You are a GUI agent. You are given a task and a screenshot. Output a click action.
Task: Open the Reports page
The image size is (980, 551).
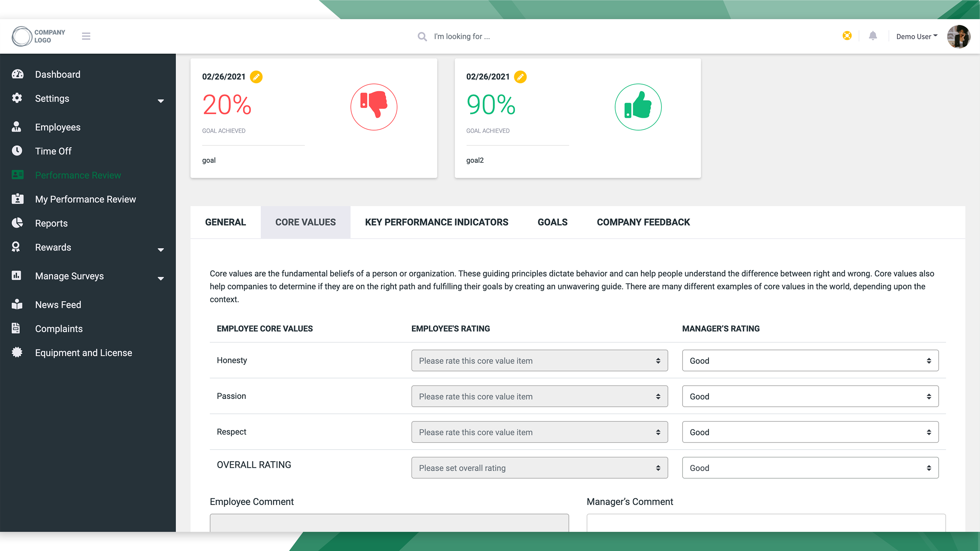click(51, 223)
